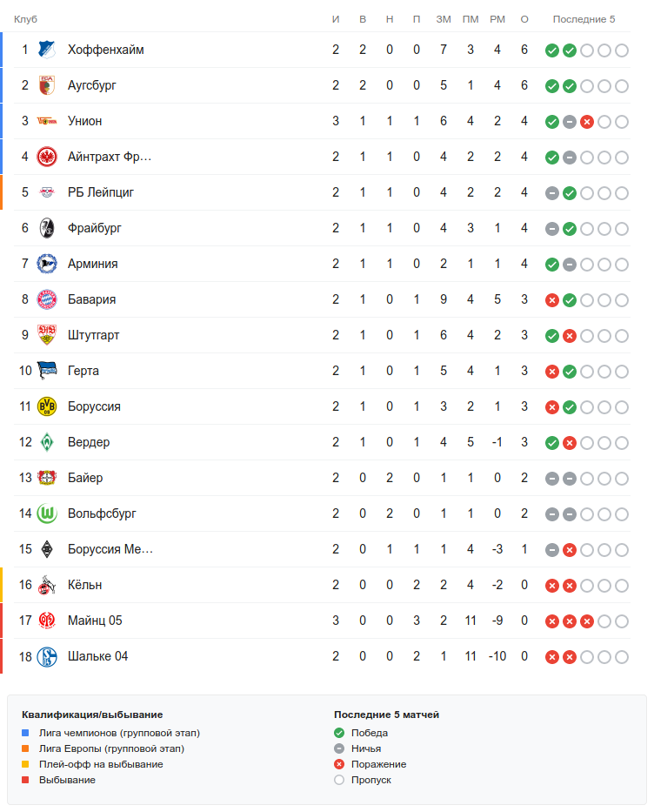
Task: Select the Кёльн team name
Action: pyautogui.click(x=85, y=586)
